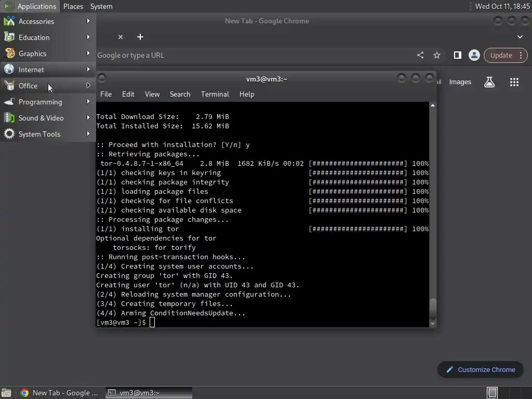This screenshot has width=532, height=399.
Task: Click the terminal window menu button
Action: pos(102,78)
